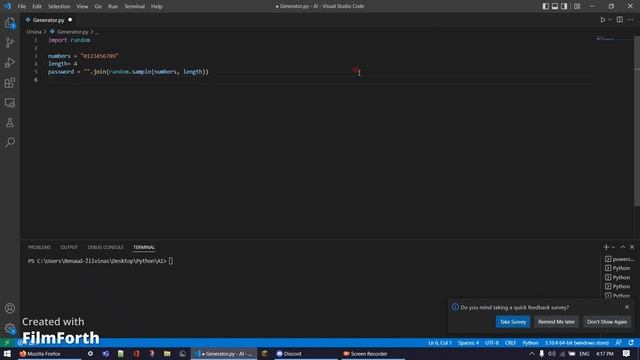Image resolution: width=640 pixels, height=360 pixels.
Task: Open the Edit menu
Action: pos(37,6)
